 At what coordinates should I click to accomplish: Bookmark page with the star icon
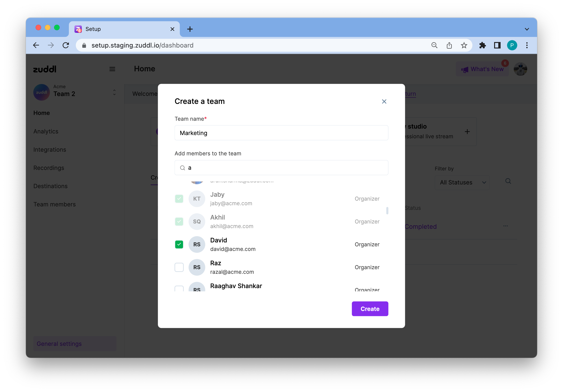(x=464, y=45)
